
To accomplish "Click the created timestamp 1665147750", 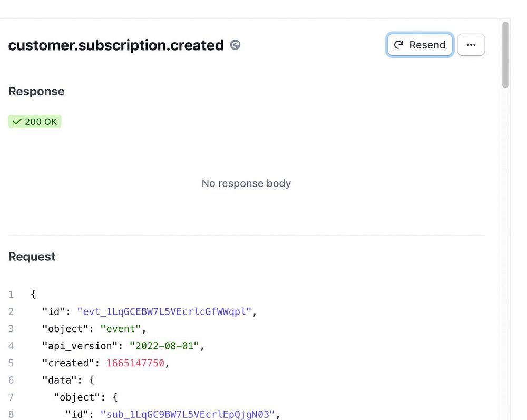I will [135, 363].
